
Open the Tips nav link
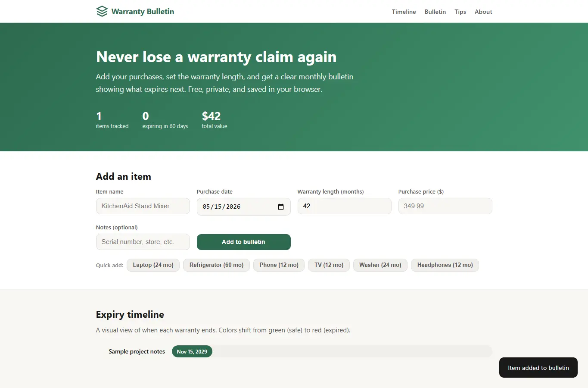[x=460, y=12]
